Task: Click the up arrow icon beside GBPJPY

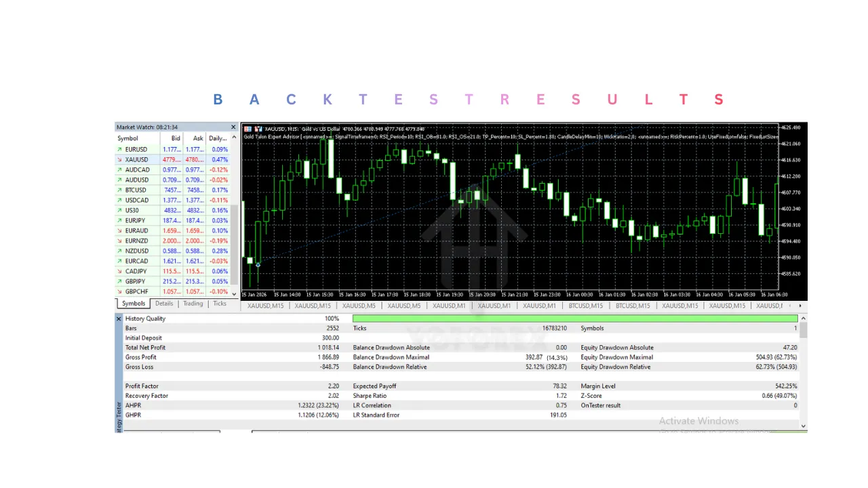Action: click(x=120, y=281)
